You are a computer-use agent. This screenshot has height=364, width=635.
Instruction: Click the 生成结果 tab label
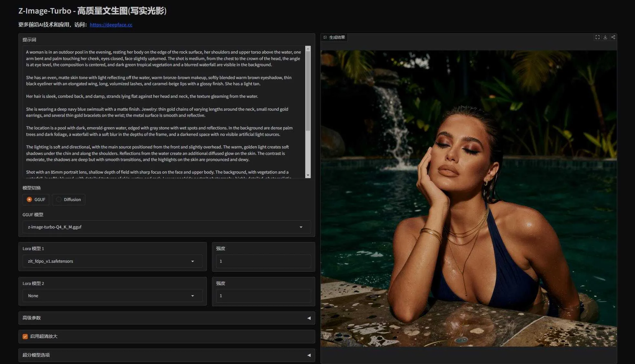(x=337, y=37)
